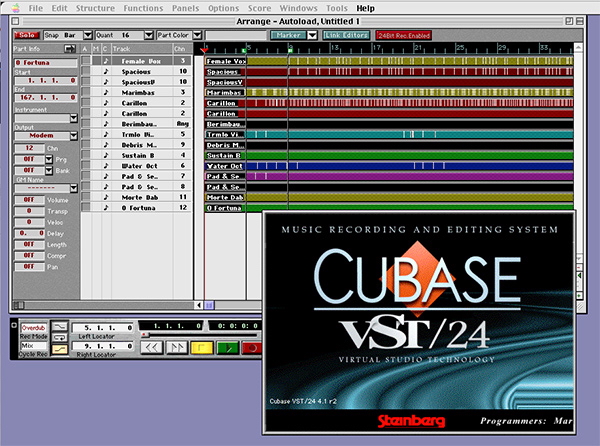Open the Prg dropdown arrow
The image size is (600, 446).
tap(49, 159)
